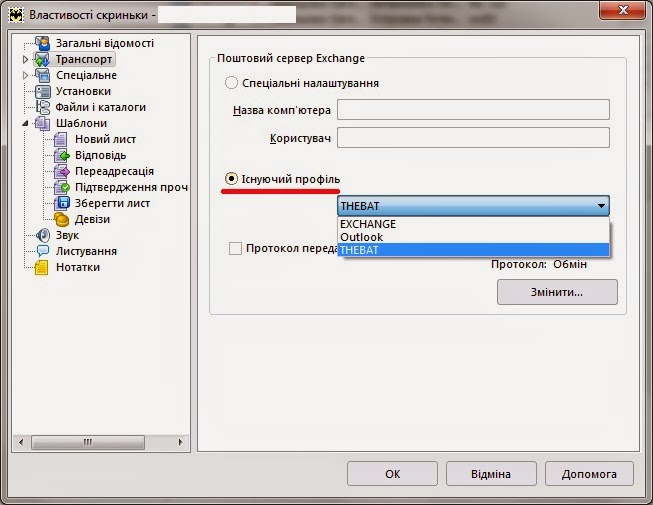Click The Bat! title bar icon

[x=16, y=15]
